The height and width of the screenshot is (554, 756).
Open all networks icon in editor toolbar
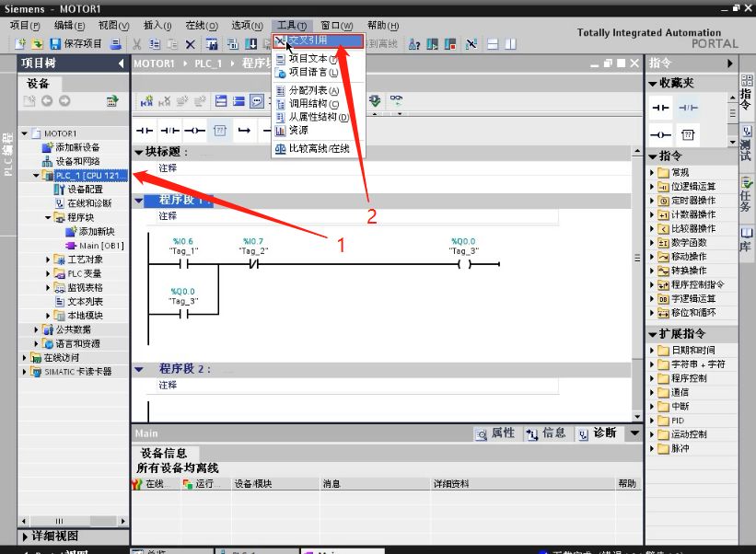pyautogui.click(x=221, y=101)
